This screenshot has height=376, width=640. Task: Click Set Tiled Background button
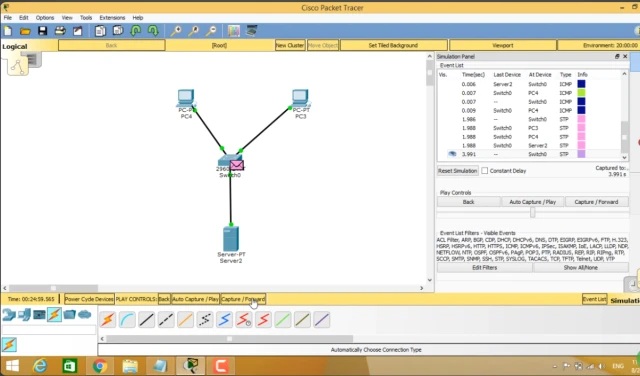[x=393, y=45]
